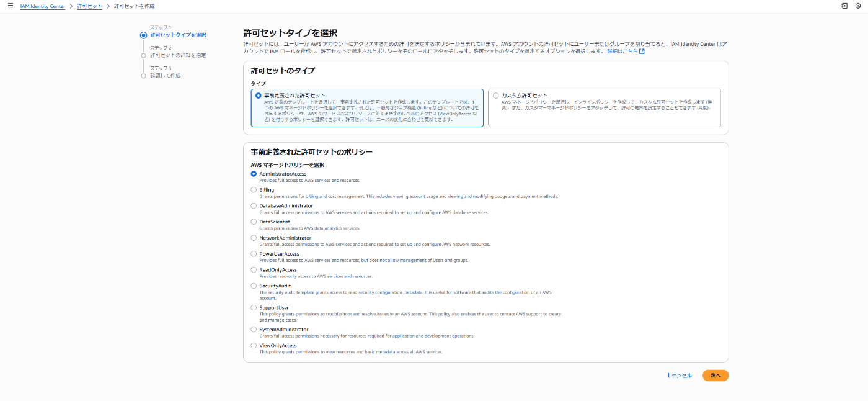Choose the DatabaseAdministrator policy radio
Image resolution: width=868 pixels, height=401 pixels.
tap(254, 205)
